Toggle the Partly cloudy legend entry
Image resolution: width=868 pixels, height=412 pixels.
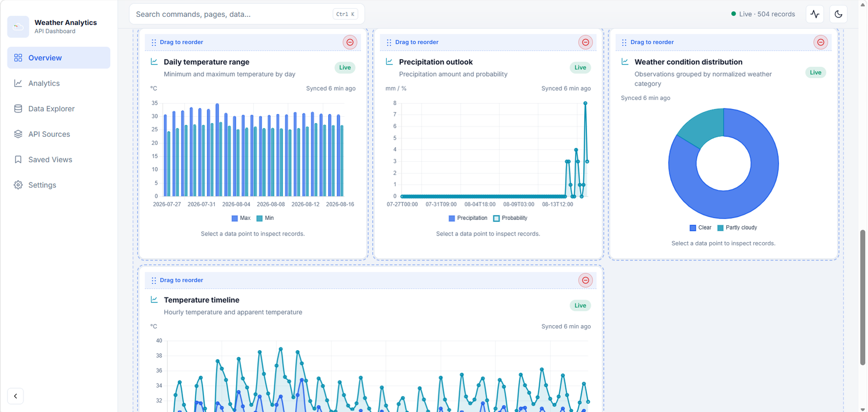(x=737, y=228)
